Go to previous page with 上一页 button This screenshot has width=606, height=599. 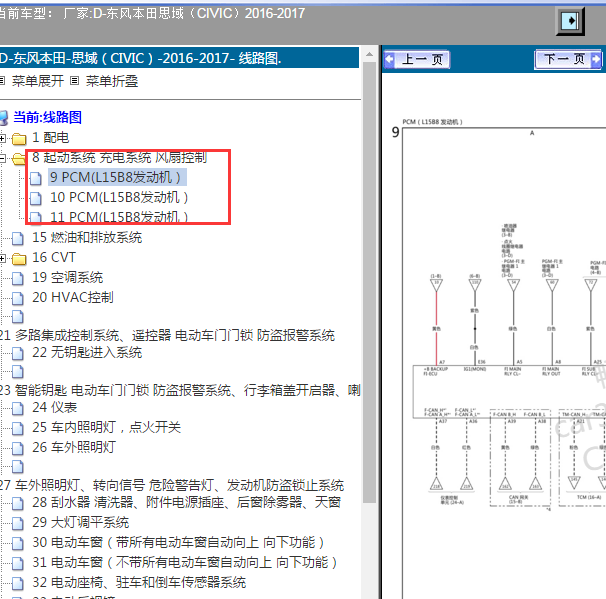pos(417,60)
